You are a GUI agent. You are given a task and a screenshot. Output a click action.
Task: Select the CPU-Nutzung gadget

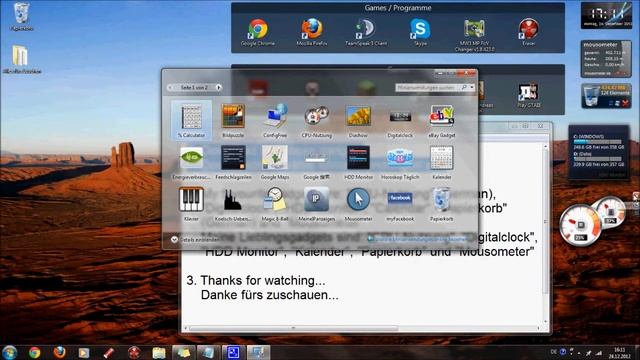tap(316, 120)
